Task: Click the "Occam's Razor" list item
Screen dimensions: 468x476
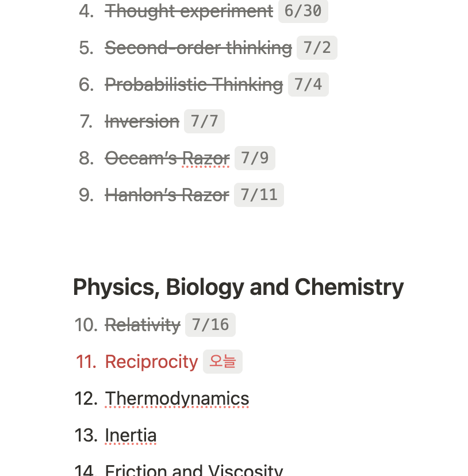Action: tap(167, 158)
